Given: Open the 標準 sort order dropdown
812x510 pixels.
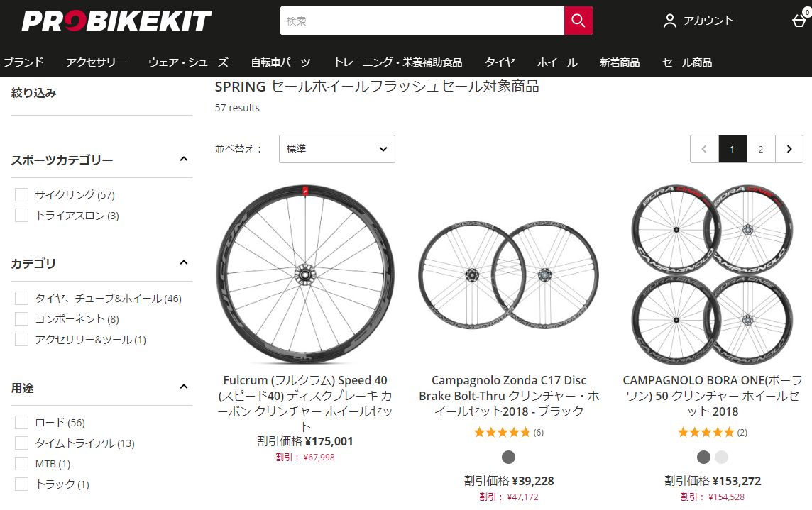Looking at the screenshot, I should coord(336,149).
